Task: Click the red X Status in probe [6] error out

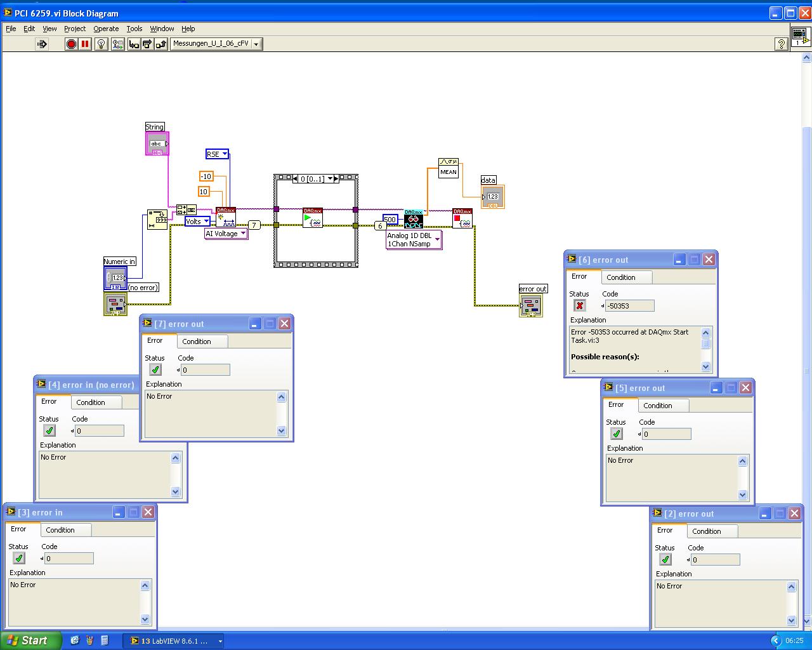Action: click(x=580, y=305)
